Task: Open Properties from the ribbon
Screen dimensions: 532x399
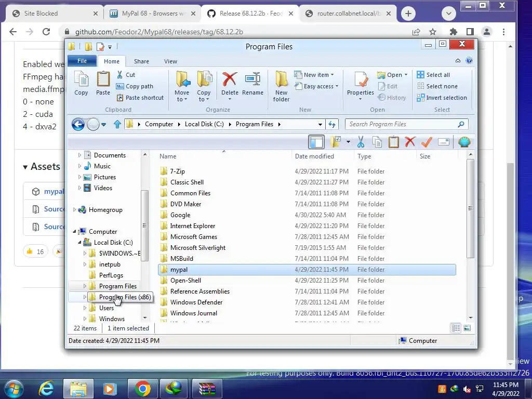Action: pos(361,86)
